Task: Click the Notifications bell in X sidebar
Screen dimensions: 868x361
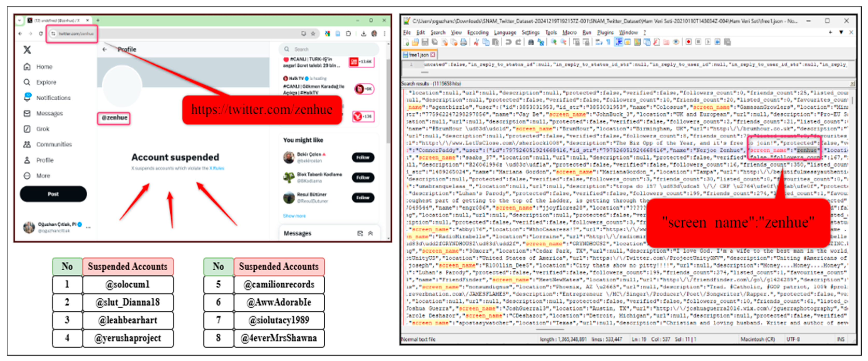Action: click(27, 98)
